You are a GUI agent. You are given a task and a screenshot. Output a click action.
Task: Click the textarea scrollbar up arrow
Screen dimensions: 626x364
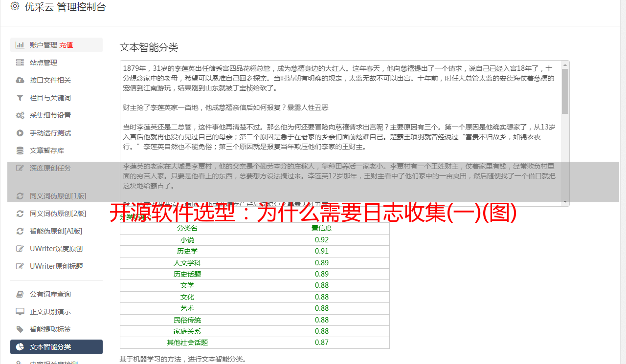tap(565, 64)
